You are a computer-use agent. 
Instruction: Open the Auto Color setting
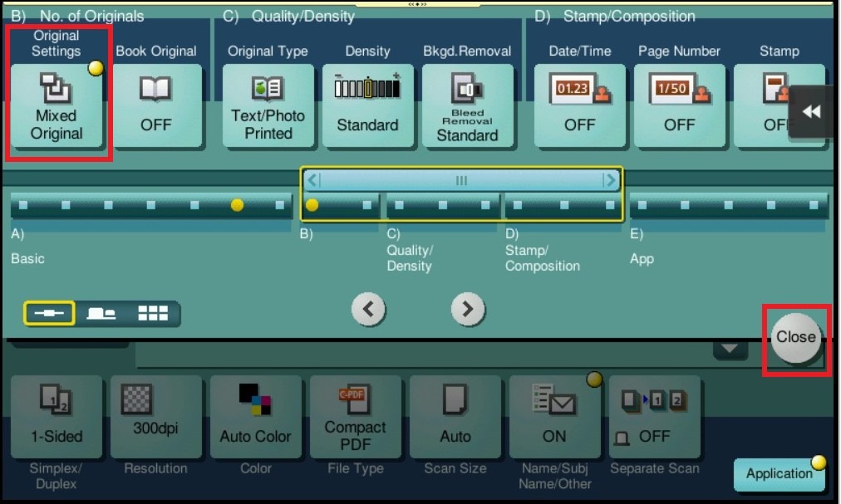coord(255,416)
